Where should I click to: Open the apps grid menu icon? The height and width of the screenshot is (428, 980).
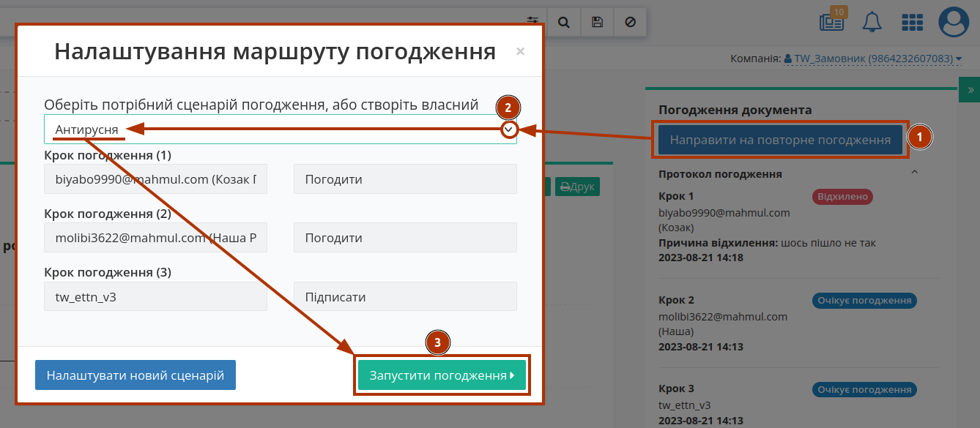(x=912, y=22)
